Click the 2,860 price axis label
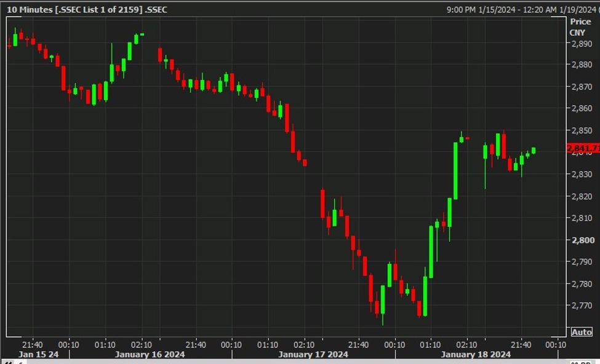 tap(582, 109)
